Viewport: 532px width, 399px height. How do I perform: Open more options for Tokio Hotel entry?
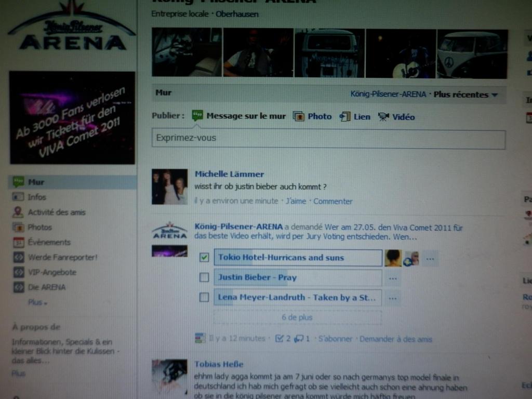430,259
